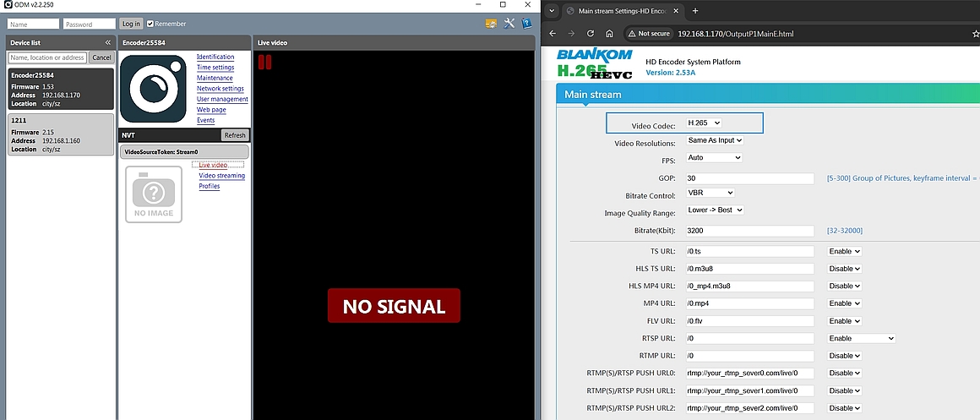The width and height of the screenshot is (980, 420).
Task: Change the RTMP URL Disable dropdown
Action: [x=844, y=356]
